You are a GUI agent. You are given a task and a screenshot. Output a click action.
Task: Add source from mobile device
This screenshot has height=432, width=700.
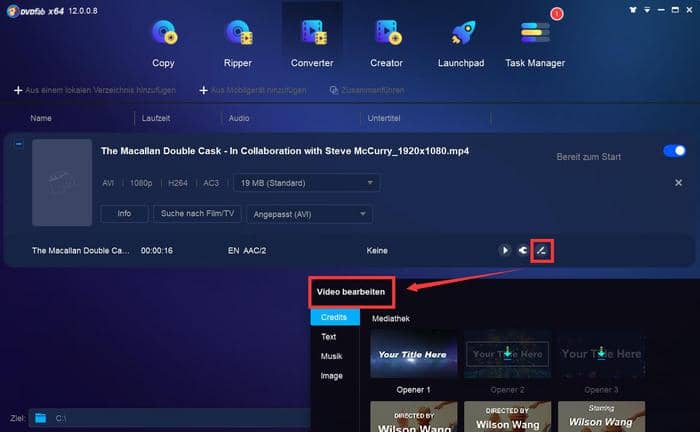[253, 90]
